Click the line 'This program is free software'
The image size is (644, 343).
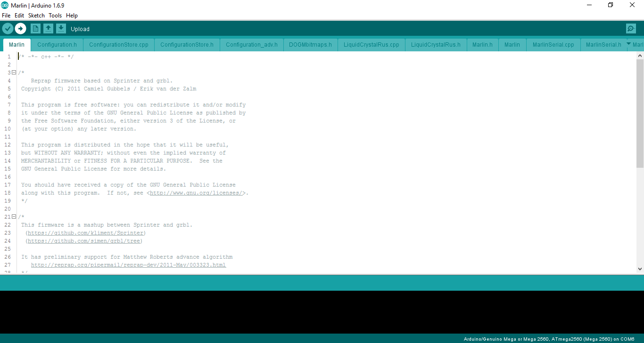pos(133,105)
